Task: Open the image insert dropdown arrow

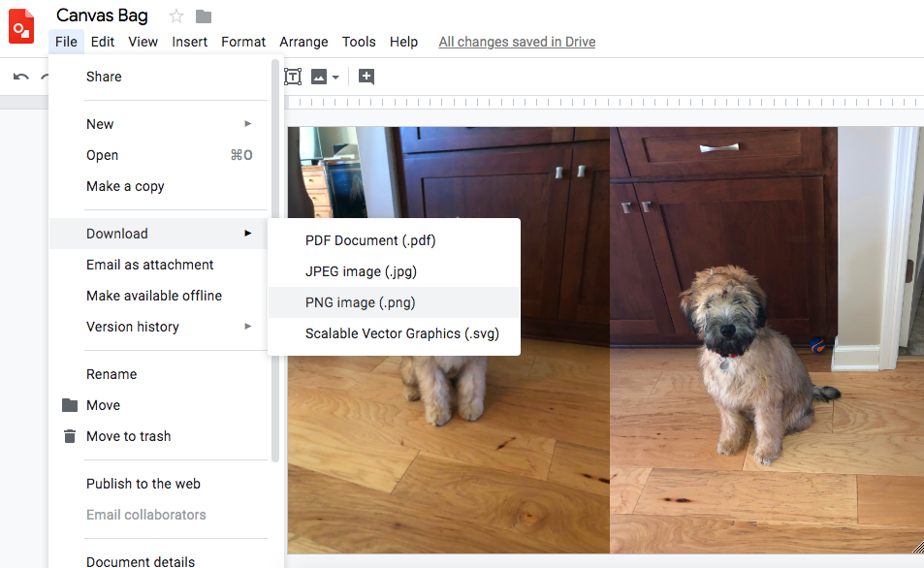Action: point(335,77)
